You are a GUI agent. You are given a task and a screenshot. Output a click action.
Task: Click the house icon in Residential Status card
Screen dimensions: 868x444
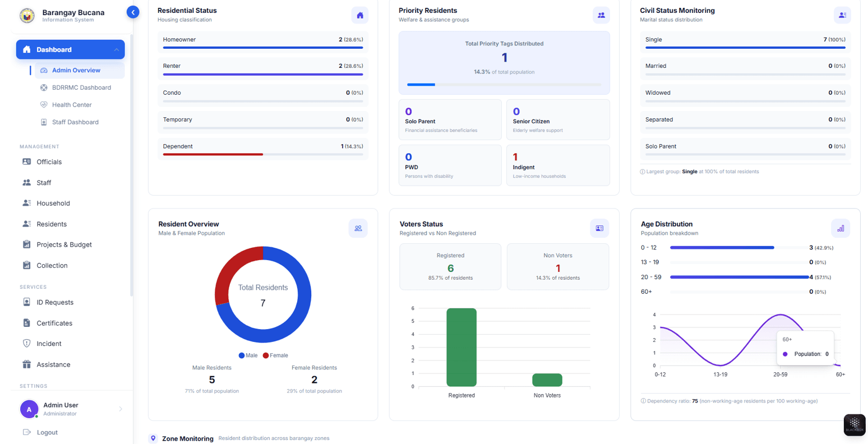coord(360,15)
